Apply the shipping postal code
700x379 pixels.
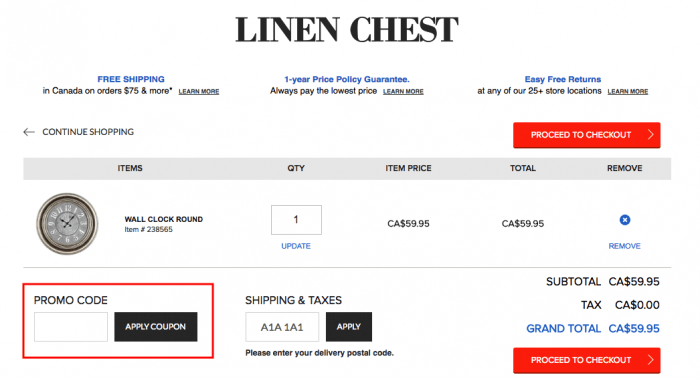pyautogui.click(x=349, y=327)
